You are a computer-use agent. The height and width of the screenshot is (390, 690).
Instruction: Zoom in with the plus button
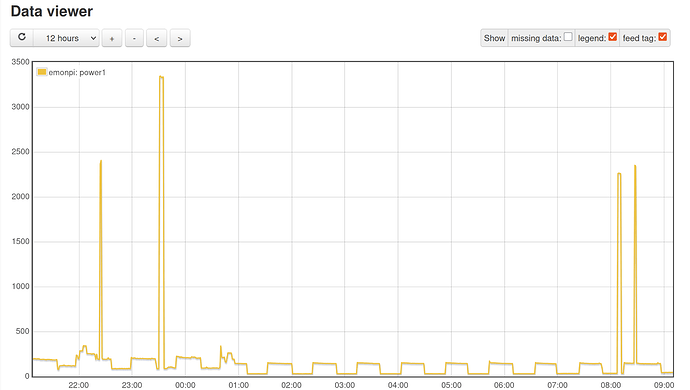[x=112, y=38]
